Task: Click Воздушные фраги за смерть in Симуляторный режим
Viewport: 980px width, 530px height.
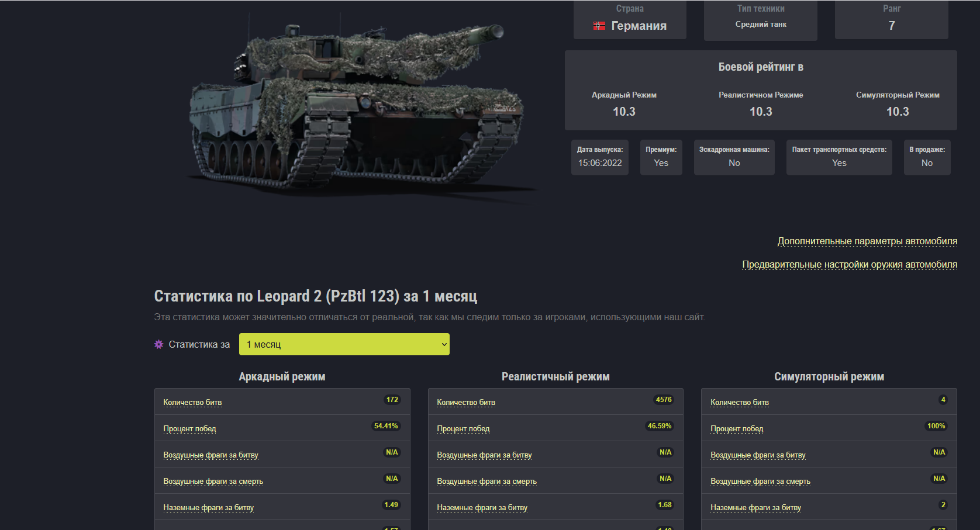Action: (760, 481)
